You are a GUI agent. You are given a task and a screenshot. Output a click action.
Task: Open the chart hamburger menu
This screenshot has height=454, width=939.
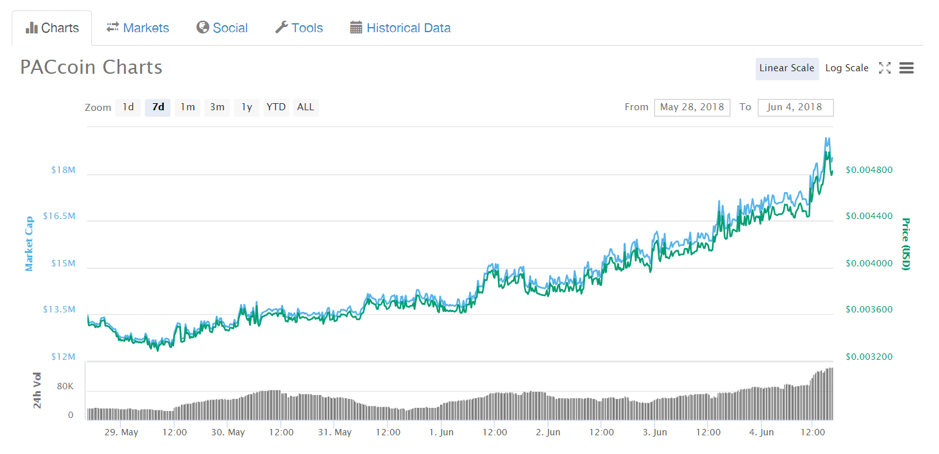(x=907, y=68)
